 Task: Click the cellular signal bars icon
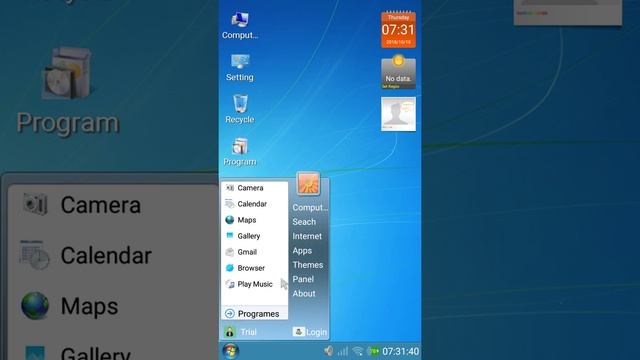click(x=343, y=351)
